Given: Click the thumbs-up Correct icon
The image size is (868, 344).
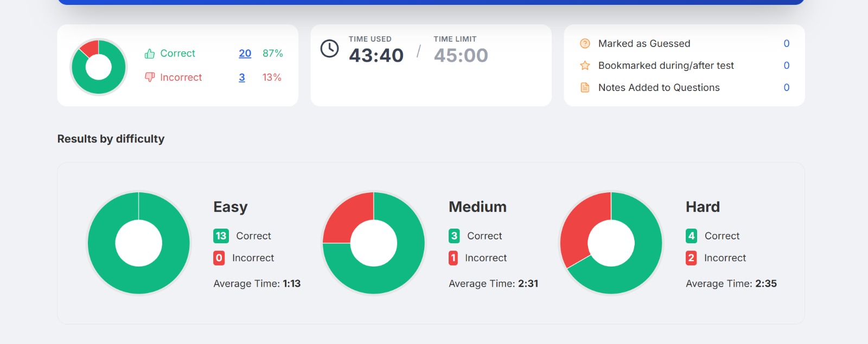Looking at the screenshot, I should click(150, 54).
